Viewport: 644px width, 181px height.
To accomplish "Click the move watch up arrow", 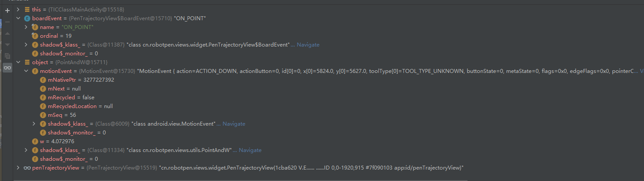I will (7, 33).
